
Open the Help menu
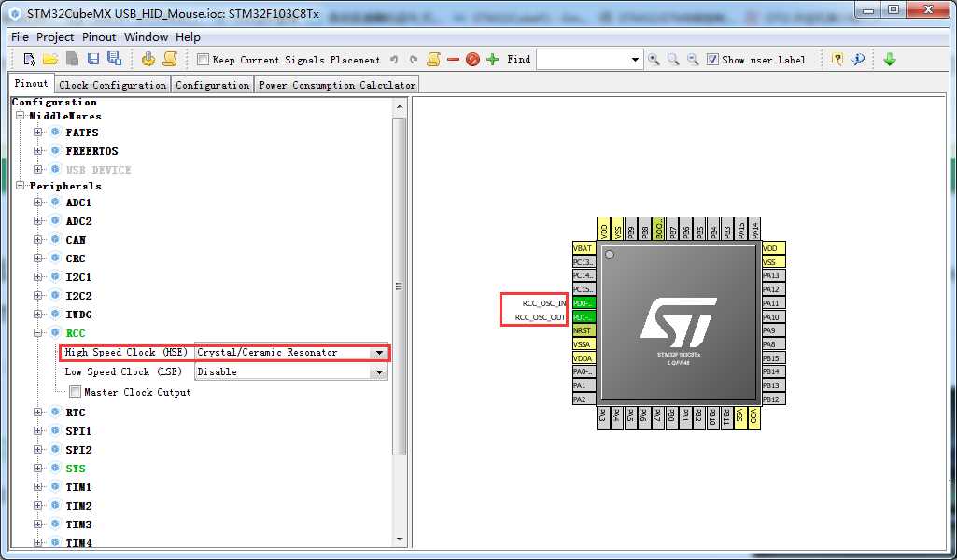click(188, 37)
